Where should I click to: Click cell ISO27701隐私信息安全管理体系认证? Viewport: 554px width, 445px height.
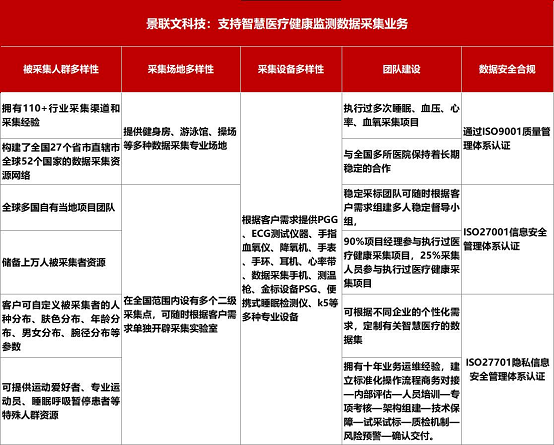[x=508, y=369]
